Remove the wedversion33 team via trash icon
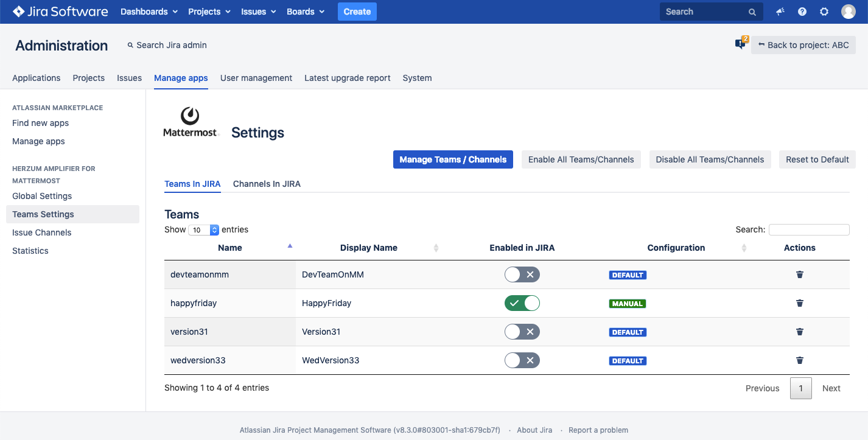868x440 pixels. click(799, 360)
